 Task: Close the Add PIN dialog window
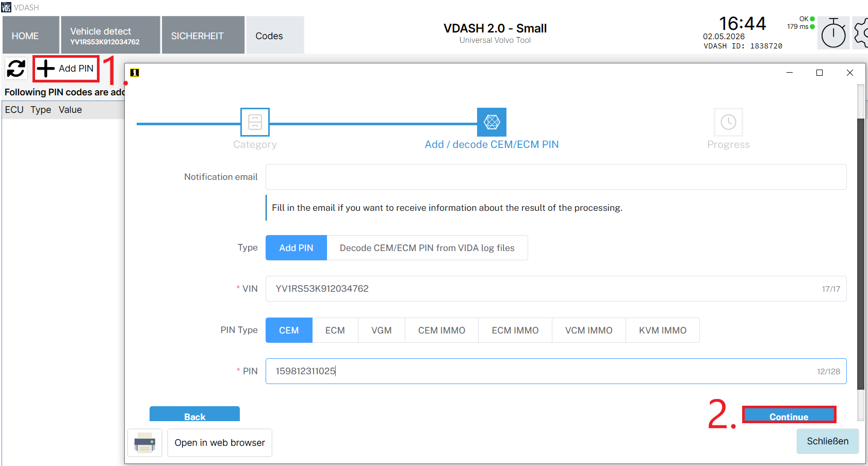[x=850, y=73]
